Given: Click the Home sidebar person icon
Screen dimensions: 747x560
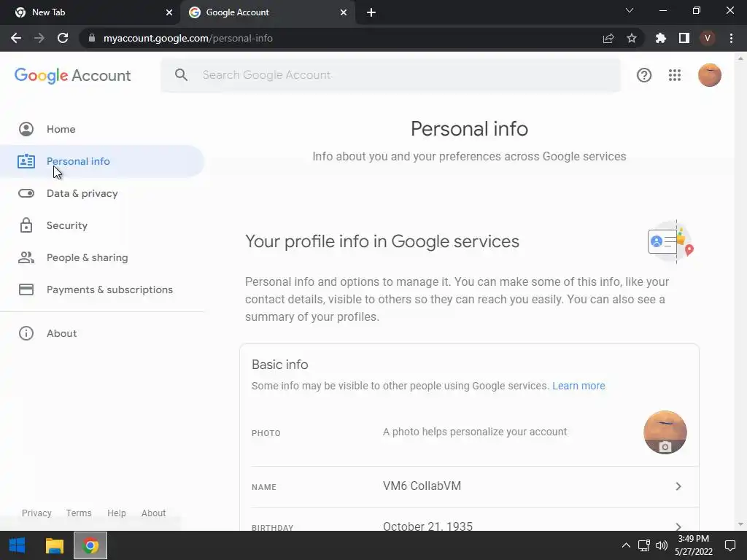Looking at the screenshot, I should (x=26, y=129).
